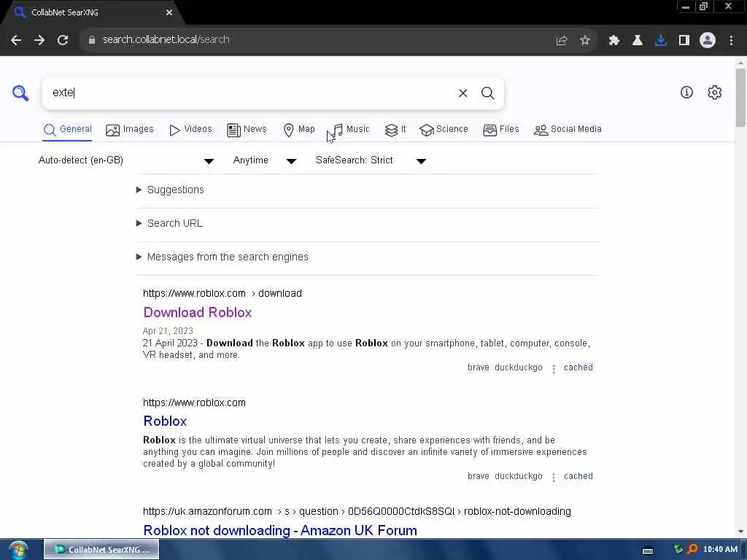Select CollabNet SearXNG taskbar button
747x560 pixels.
[x=101, y=550]
